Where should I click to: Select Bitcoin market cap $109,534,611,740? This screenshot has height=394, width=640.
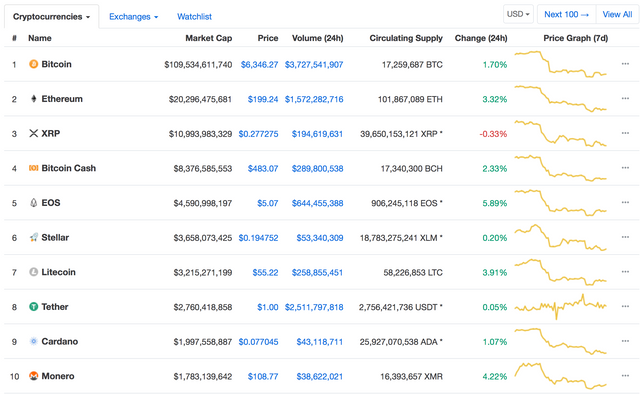tap(198, 65)
